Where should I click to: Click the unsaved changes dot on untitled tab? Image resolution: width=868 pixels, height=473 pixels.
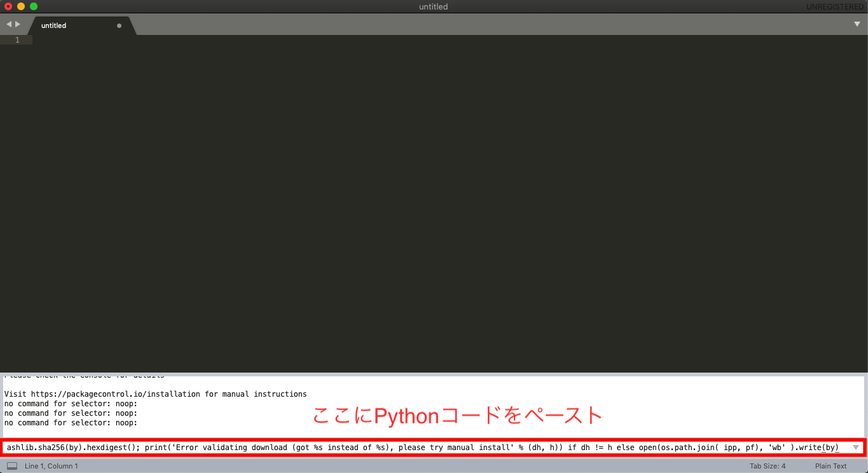click(119, 25)
